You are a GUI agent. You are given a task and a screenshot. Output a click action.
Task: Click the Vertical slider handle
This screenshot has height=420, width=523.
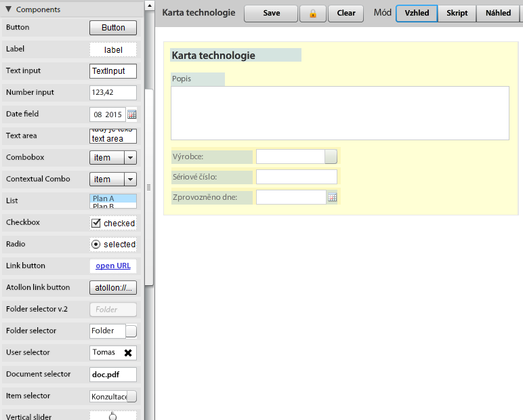point(113,415)
